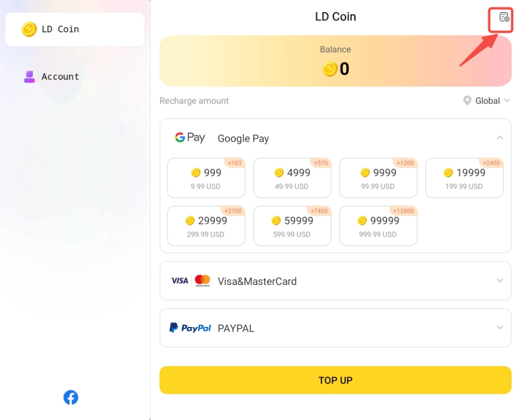Choose the 19999 coins 199.99 USD option

464,178
